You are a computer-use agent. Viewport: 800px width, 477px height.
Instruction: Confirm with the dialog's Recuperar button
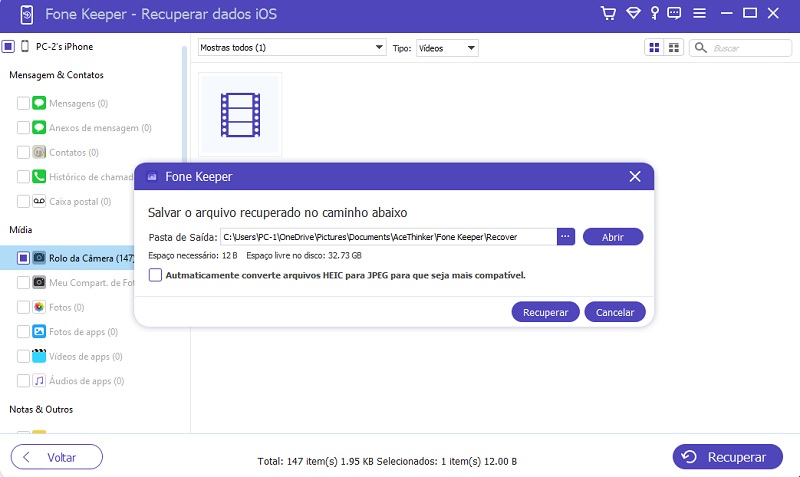click(545, 312)
